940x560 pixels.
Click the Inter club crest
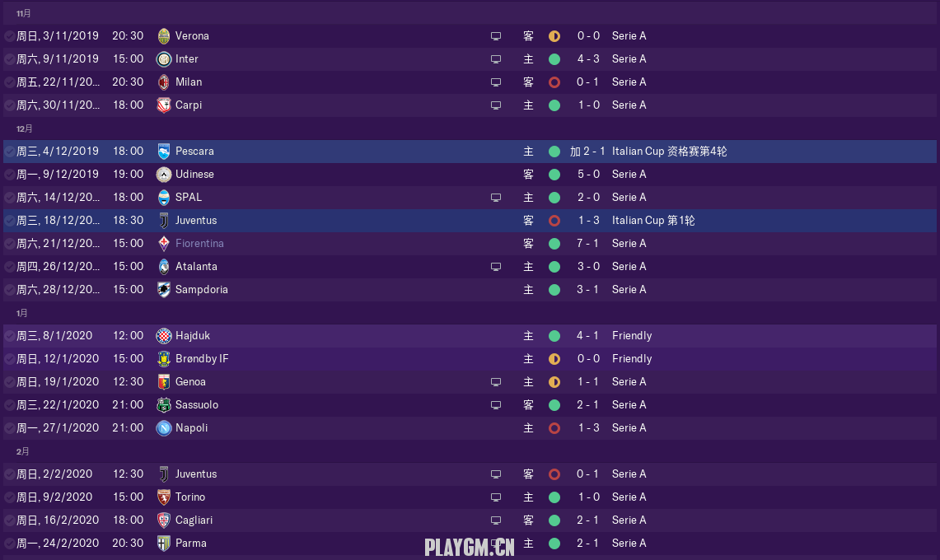(x=164, y=59)
